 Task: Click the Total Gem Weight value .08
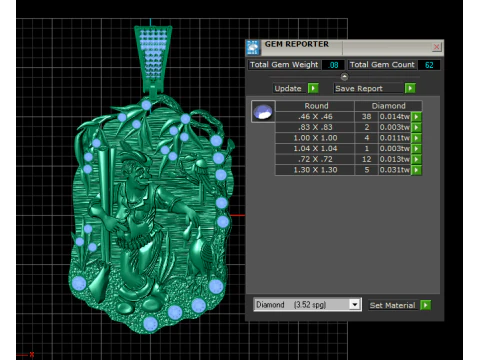[333, 65]
